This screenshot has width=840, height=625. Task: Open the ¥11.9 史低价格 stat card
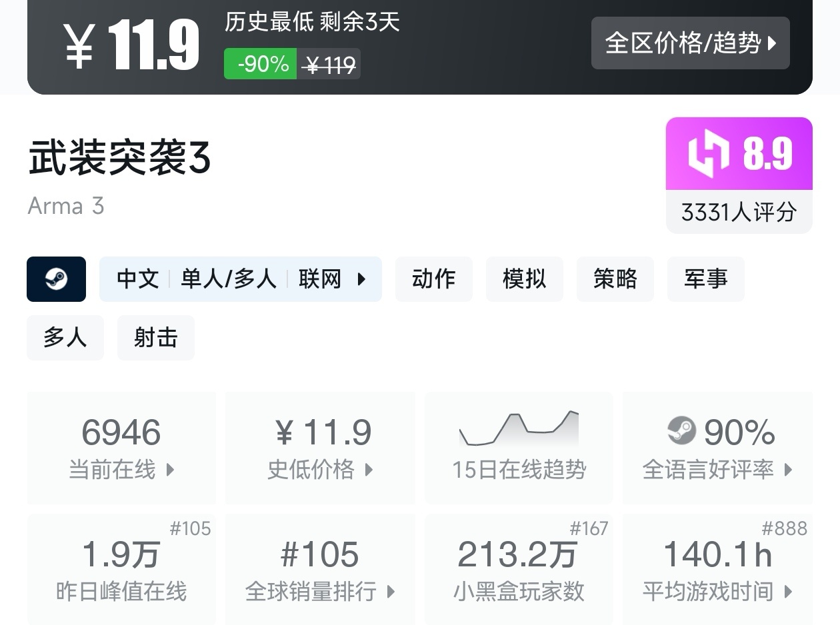click(x=320, y=448)
